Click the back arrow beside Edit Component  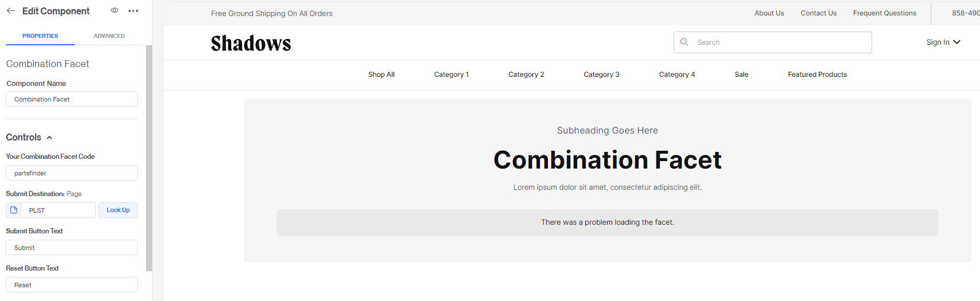tap(11, 11)
